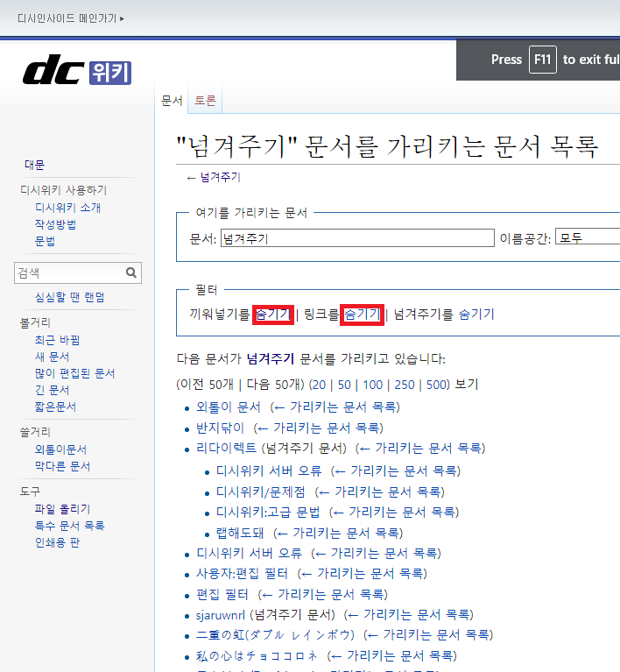The image size is (620, 672).
Task: Open 최근 바뀜 in the sidebar
Action: [57, 340]
